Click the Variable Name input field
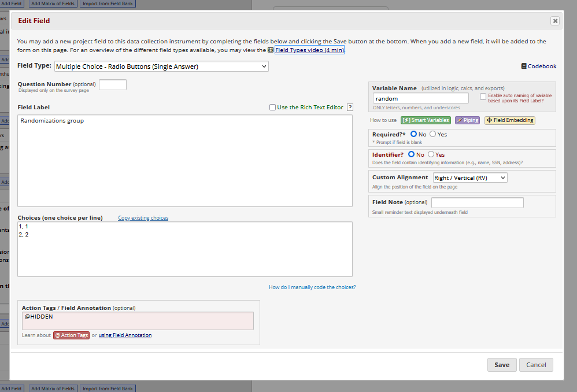This screenshot has width=577, height=392. [420, 98]
